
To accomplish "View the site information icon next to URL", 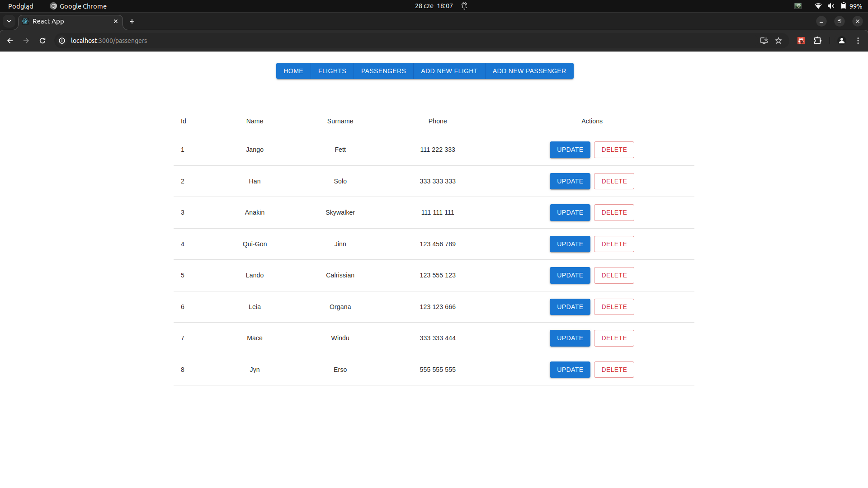I will click(x=62, y=41).
